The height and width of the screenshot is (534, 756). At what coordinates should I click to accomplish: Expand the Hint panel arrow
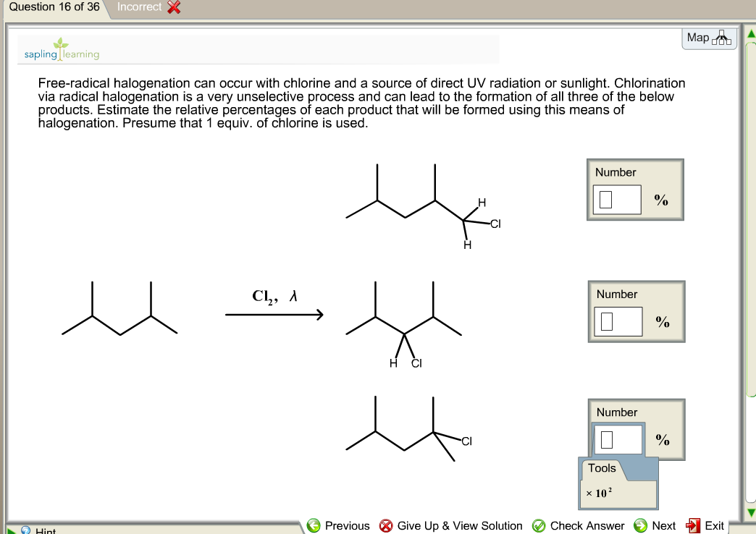12,530
